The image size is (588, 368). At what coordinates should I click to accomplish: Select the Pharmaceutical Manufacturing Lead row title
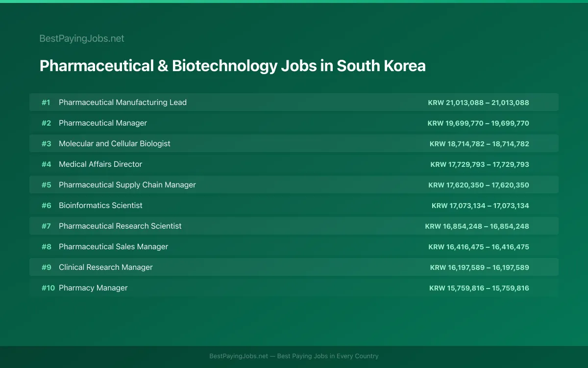coord(122,103)
